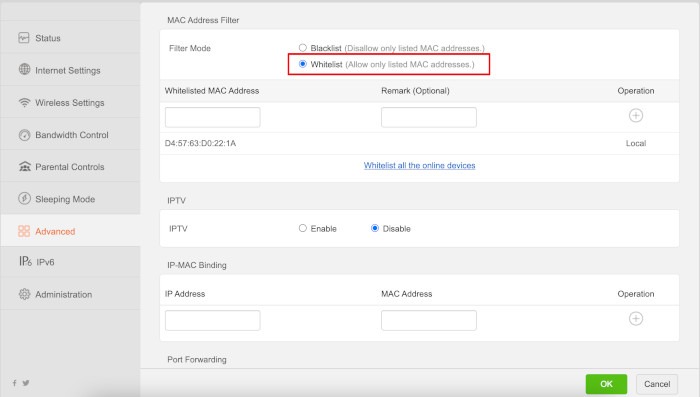Click the Parental Controls family icon

(x=25, y=167)
